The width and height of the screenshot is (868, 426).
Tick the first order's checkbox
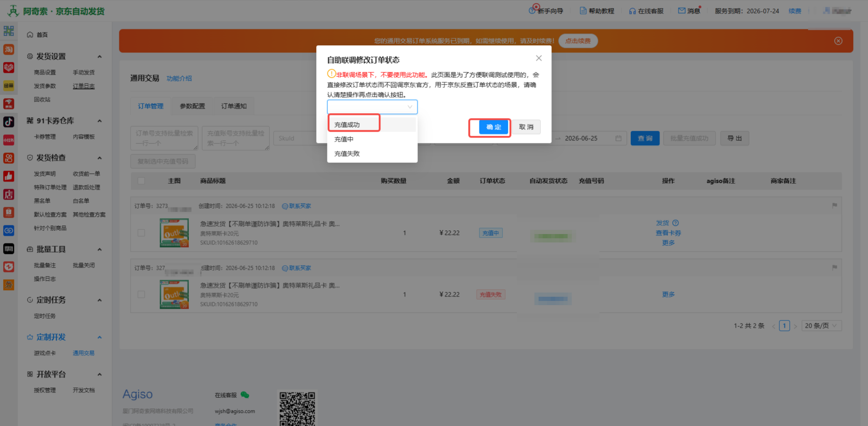click(141, 233)
